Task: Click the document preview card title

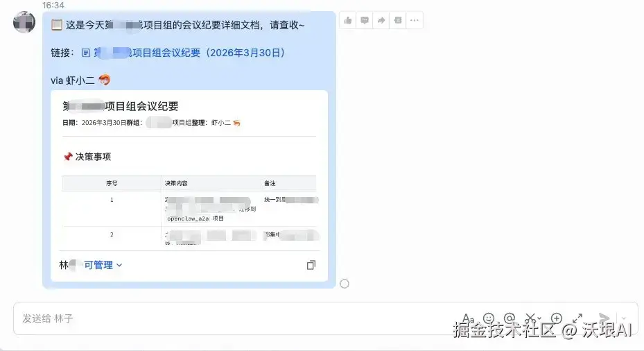Action: tap(121, 106)
